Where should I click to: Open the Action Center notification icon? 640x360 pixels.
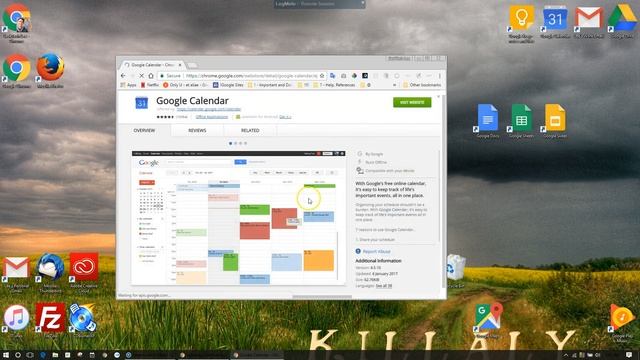point(629,355)
